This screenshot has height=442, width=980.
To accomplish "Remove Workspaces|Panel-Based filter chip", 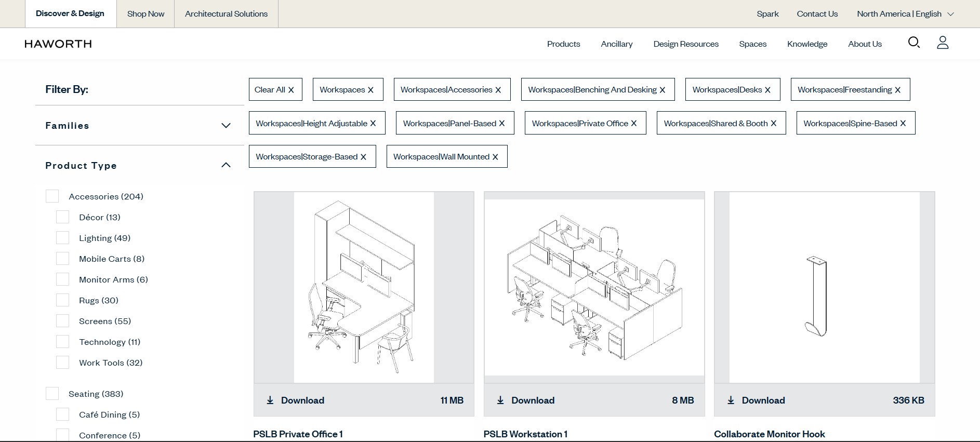I will coord(502,124).
